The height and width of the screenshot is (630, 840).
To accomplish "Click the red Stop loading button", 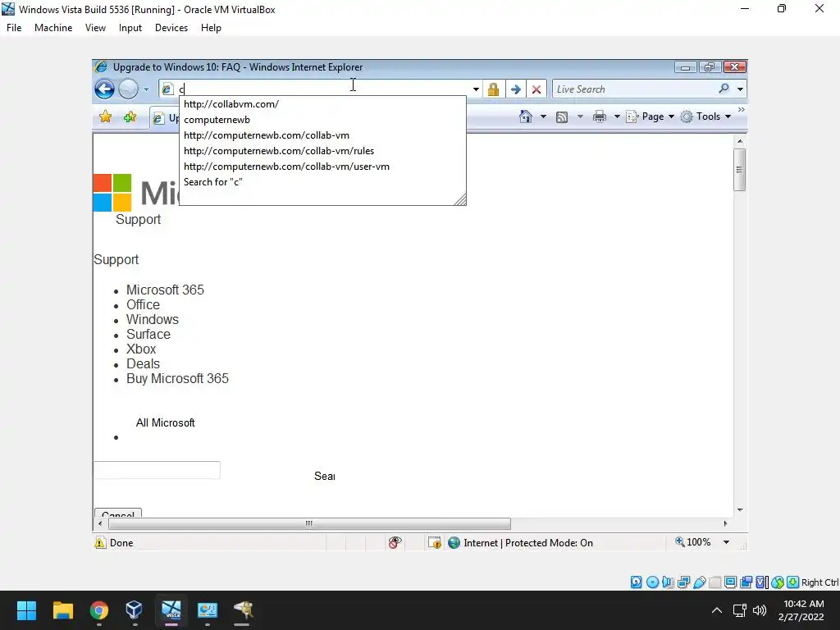I will click(536, 89).
